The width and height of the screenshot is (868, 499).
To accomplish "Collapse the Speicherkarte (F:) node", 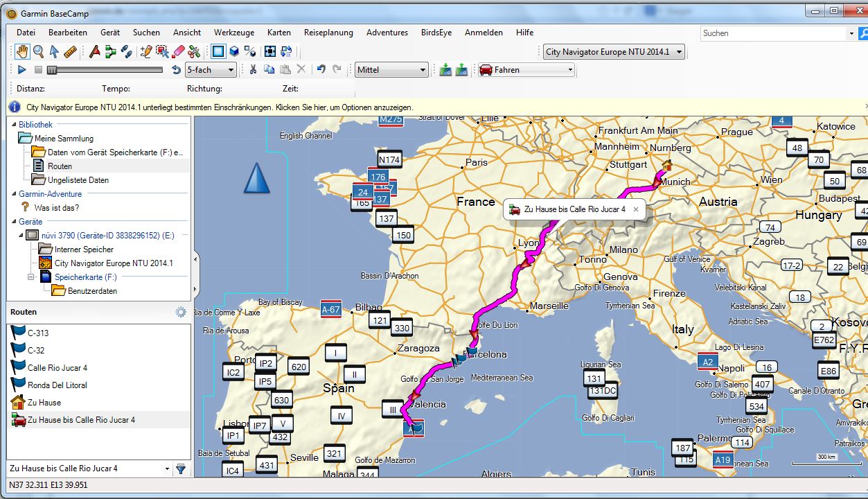I will (x=30, y=277).
